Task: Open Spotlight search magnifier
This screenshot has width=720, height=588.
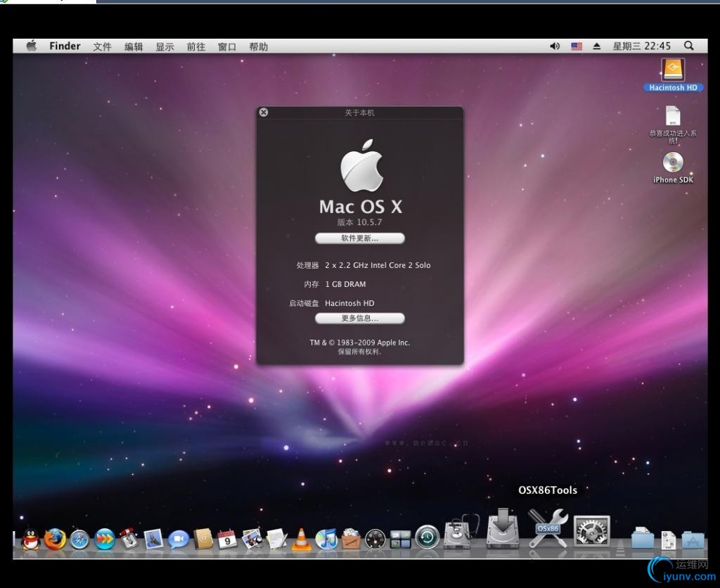Action: click(689, 46)
